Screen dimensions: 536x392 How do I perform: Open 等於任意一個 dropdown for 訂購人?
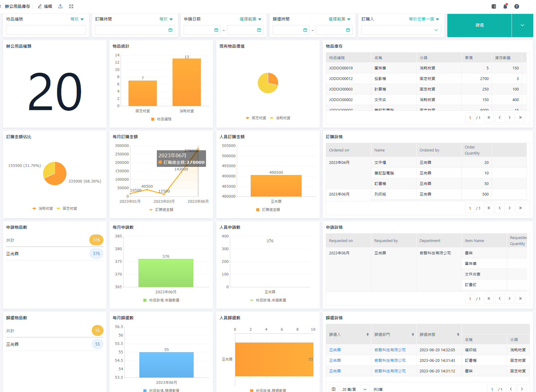(x=424, y=19)
